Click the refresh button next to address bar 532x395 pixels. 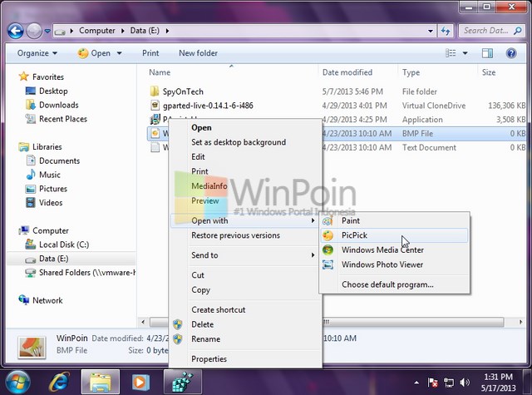click(x=446, y=31)
